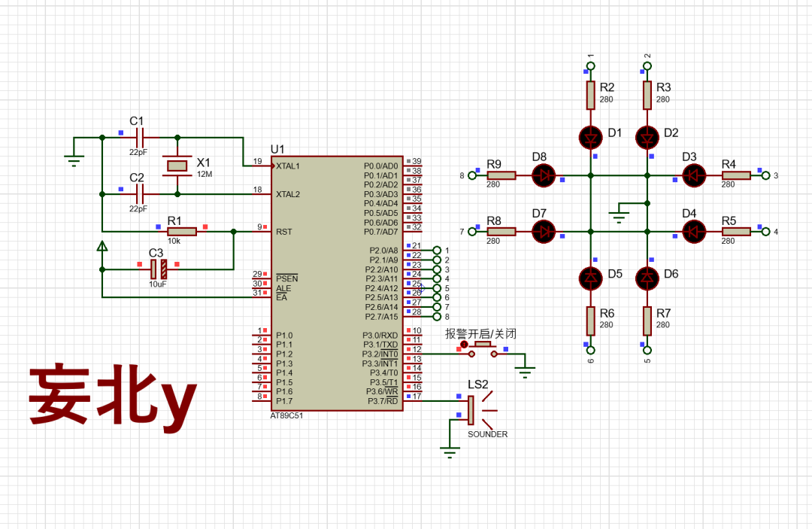The height and width of the screenshot is (529, 812).
Task: Click terminal 6 below R6
Action: (x=590, y=350)
